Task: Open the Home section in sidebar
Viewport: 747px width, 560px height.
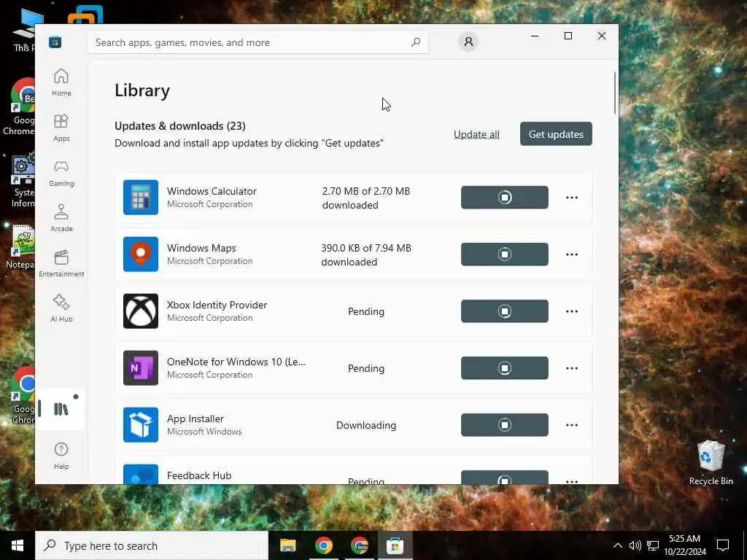Action: [61, 82]
